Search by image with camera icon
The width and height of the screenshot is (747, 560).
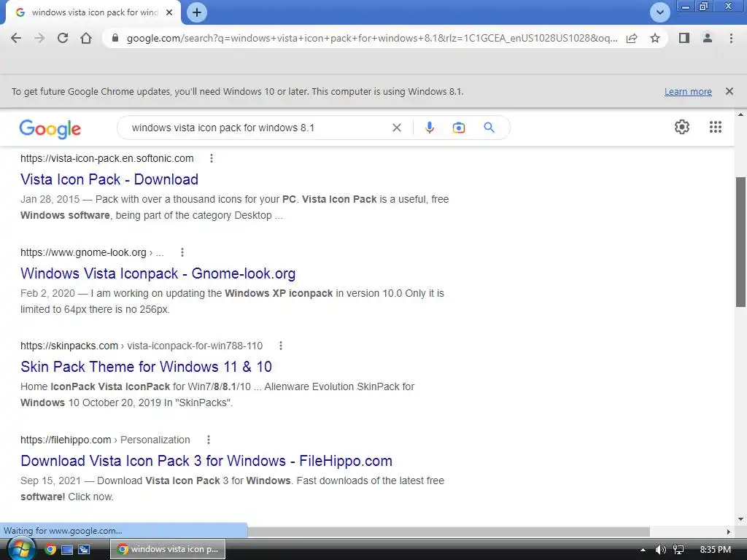pyautogui.click(x=459, y=128)
